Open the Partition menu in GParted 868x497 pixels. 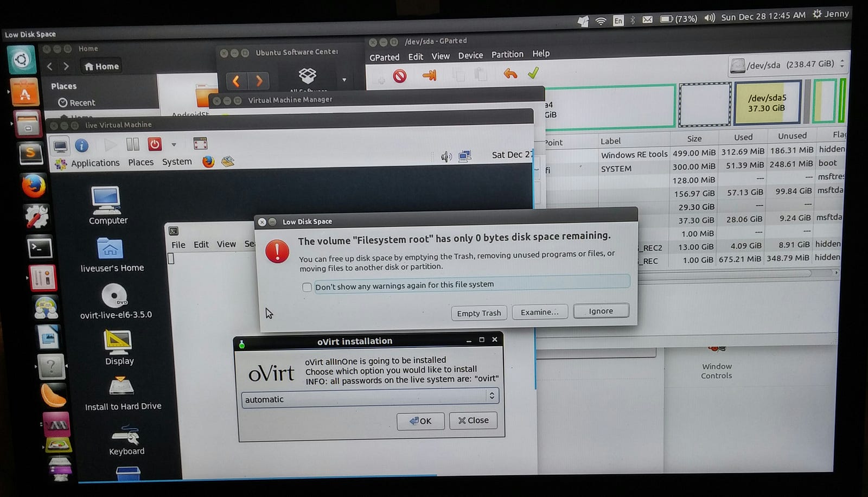point(507,54)
